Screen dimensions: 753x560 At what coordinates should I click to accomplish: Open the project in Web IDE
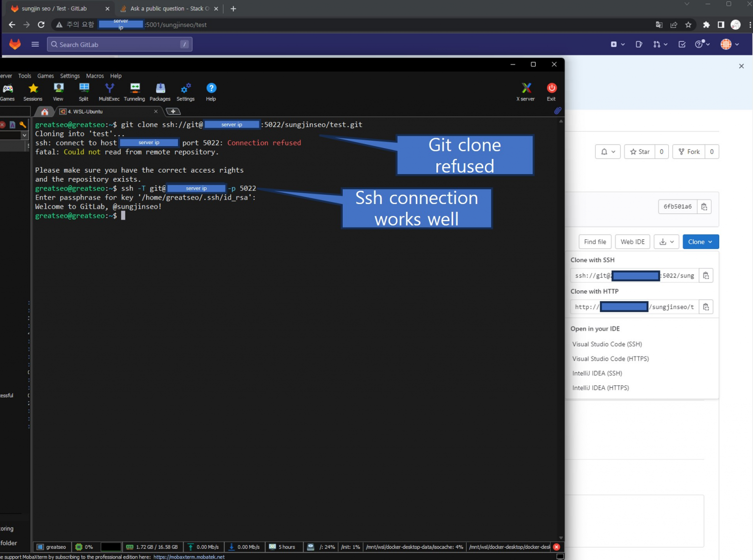tap(632, 241)
